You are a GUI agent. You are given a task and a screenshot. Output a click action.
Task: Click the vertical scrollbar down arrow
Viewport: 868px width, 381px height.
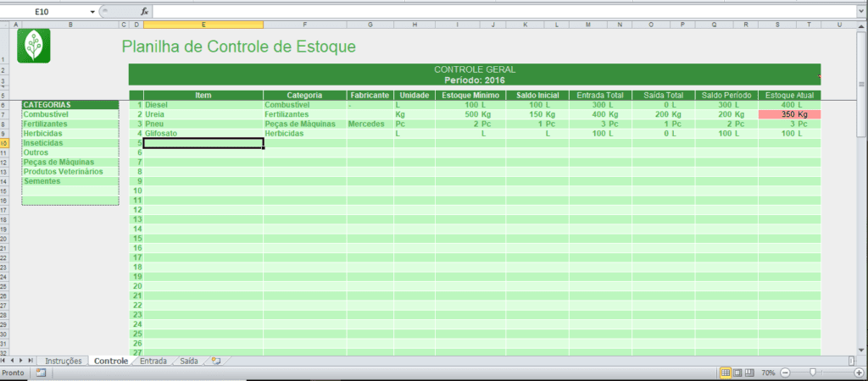click(x=861, y=349)
